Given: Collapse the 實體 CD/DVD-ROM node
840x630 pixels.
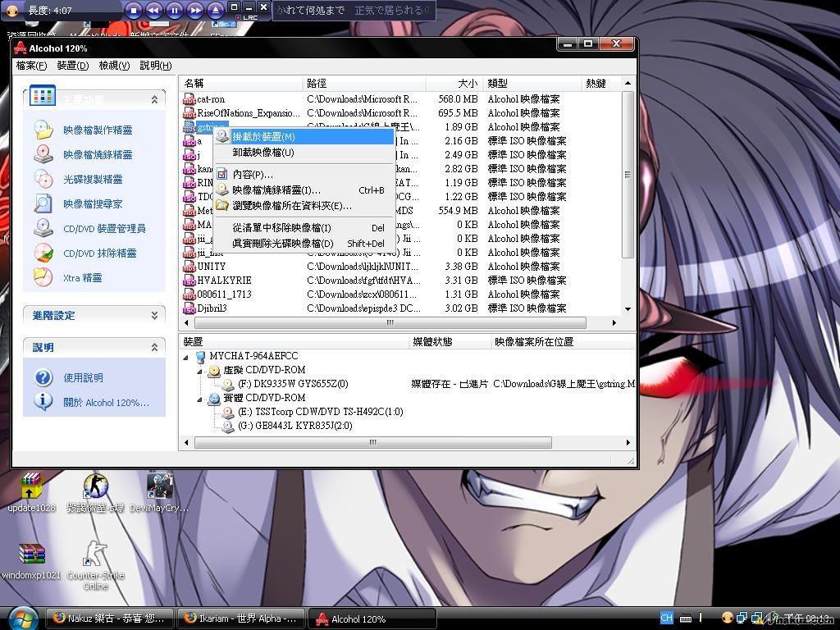Looking at the screenshot, I should pyautogui.click(x=199, y=399).
